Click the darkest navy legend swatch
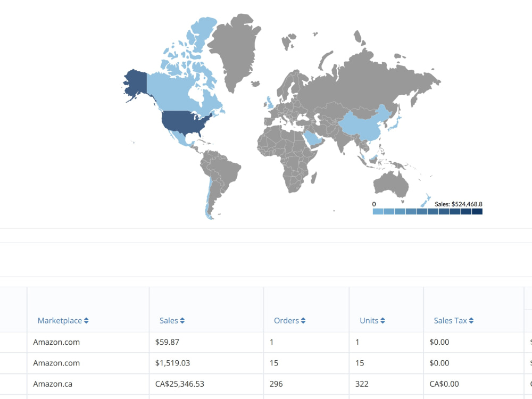 (x=477, y=211)
